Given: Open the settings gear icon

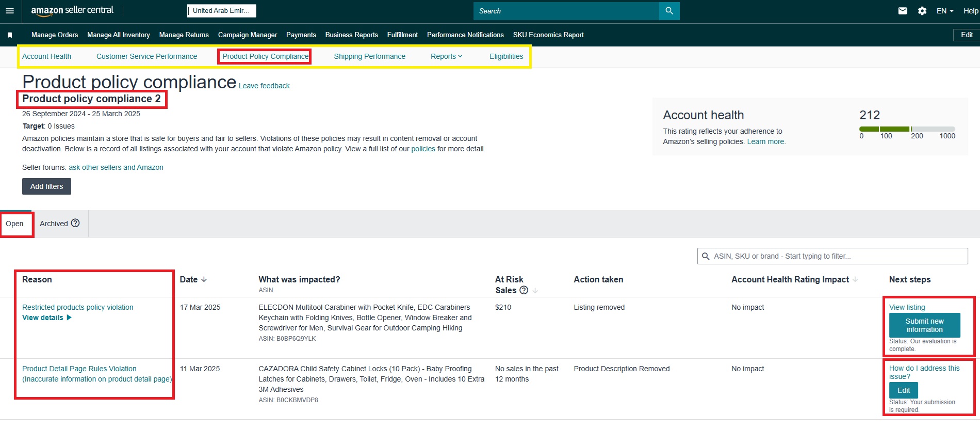Looking at the screenshot, I should click(x=922, y=11).
